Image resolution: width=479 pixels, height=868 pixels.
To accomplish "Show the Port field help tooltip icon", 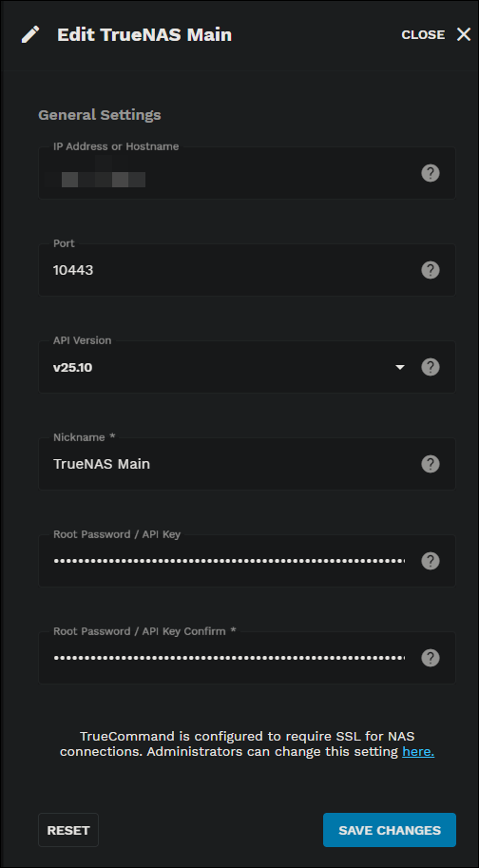I will pyautogui.click(x=431, y=270).
